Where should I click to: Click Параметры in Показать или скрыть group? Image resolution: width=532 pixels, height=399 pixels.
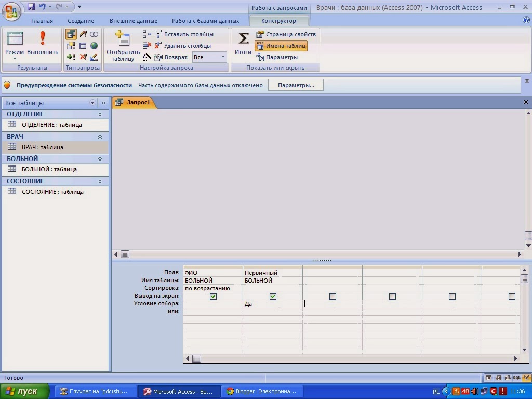(x=277, y=57)
